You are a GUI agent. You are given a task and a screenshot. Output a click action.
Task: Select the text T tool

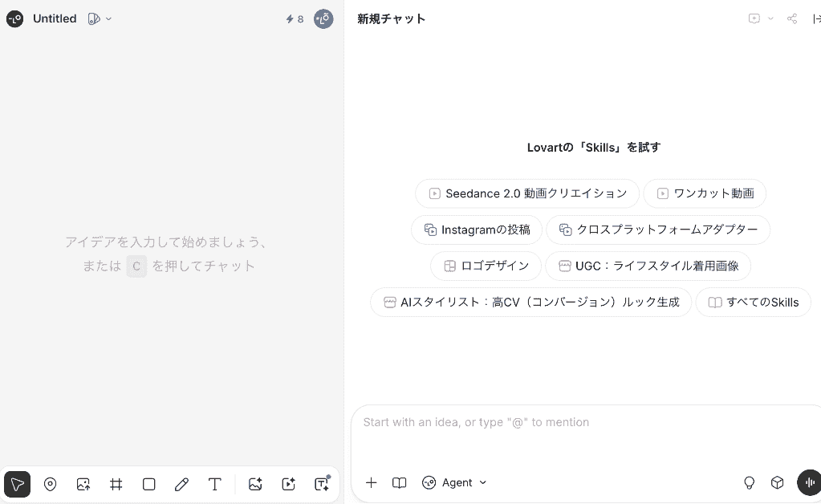point(214,484)
